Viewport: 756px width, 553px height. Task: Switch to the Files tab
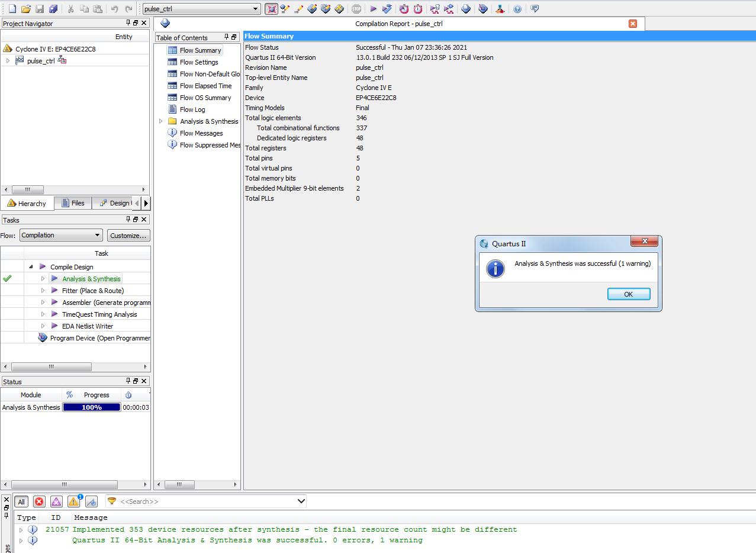pyautogui.click(x=73, y=203)
